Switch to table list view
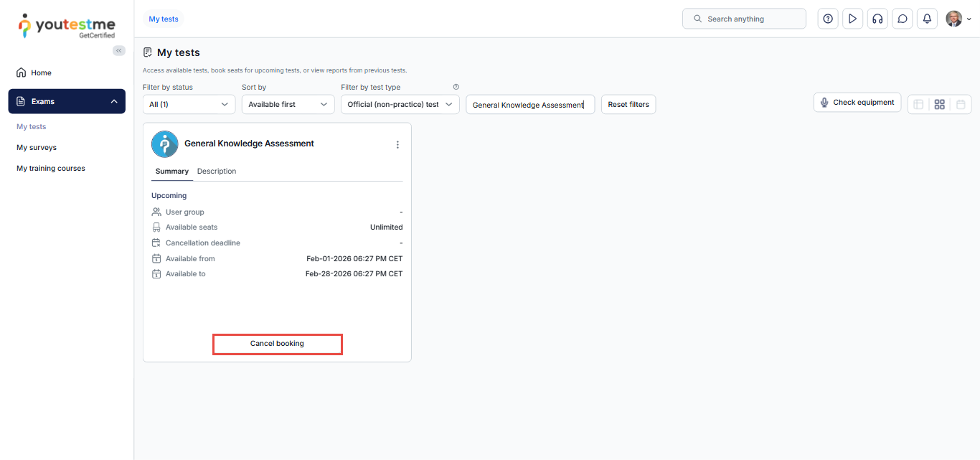This screenshot has width=980, height=460. pos(918,104)
